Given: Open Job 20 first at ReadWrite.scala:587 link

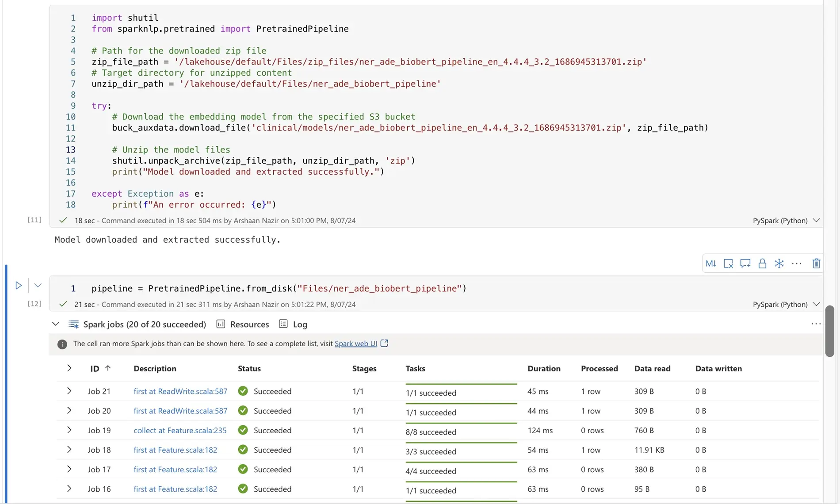Looking at the screenshot, I should (180, 411).
